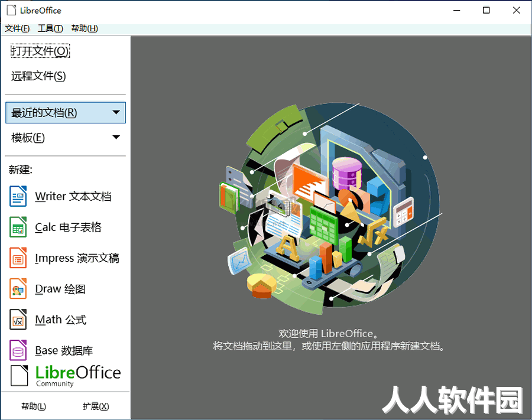The width and height of the screenshot is (532, 420).
Task: Open the 文件(F) menu
Action: (x=17, y=28)
